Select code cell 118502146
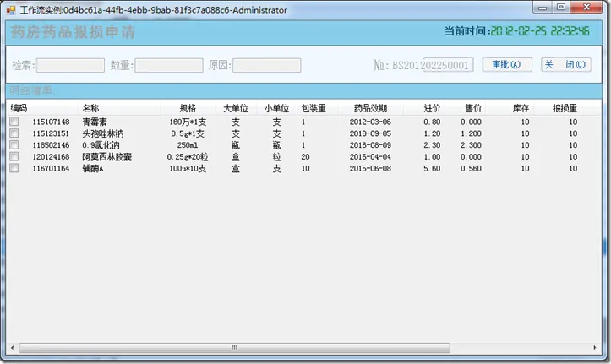 coord(51,145)
